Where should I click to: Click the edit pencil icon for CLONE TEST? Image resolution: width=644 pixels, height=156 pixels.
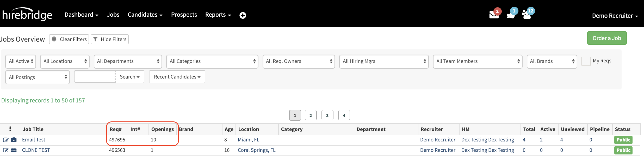click(x=6, y=150)
